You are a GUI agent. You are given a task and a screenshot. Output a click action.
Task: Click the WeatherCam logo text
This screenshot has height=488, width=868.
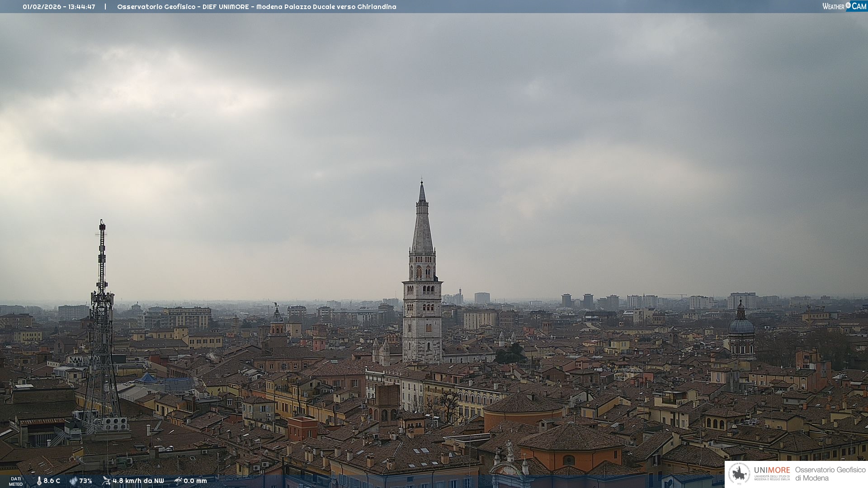point(834,6)
